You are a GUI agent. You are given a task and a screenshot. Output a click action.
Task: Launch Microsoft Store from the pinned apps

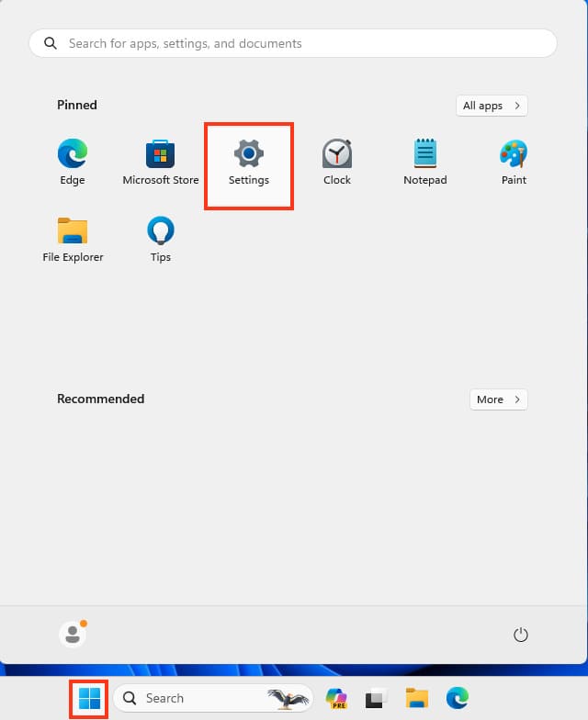click(161, 163)
